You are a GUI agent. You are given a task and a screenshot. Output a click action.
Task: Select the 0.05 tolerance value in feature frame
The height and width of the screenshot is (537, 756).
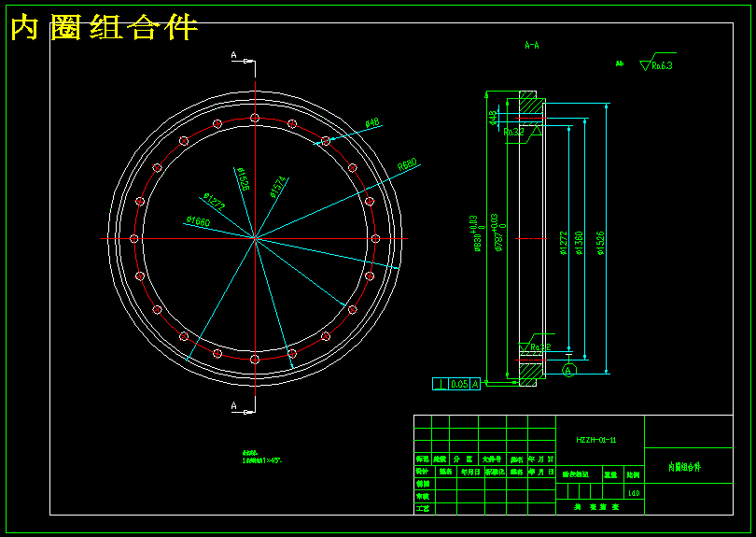[459, 384]
